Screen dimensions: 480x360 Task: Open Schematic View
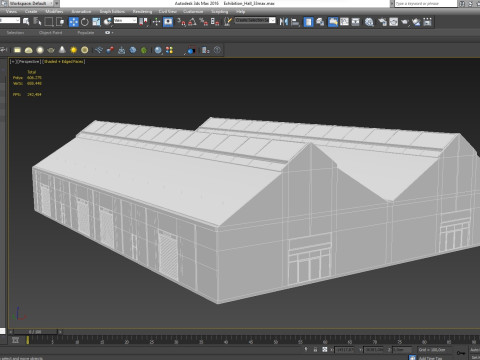(356, 22)
